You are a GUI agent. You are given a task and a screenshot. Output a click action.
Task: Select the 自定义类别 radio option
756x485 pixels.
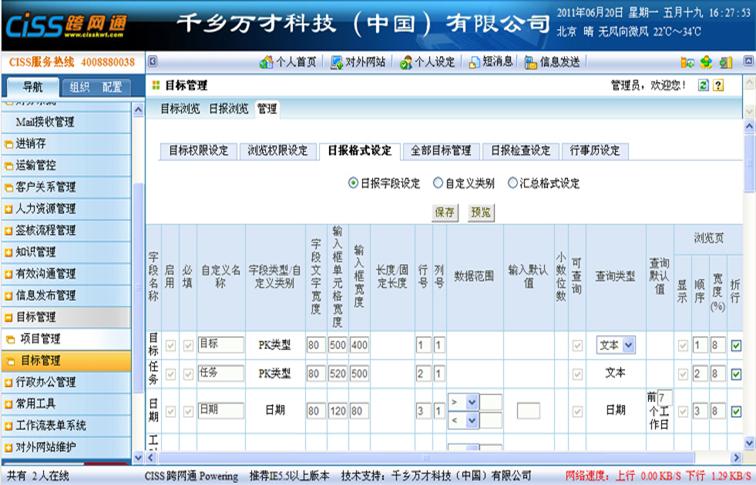tap(438, 184)
